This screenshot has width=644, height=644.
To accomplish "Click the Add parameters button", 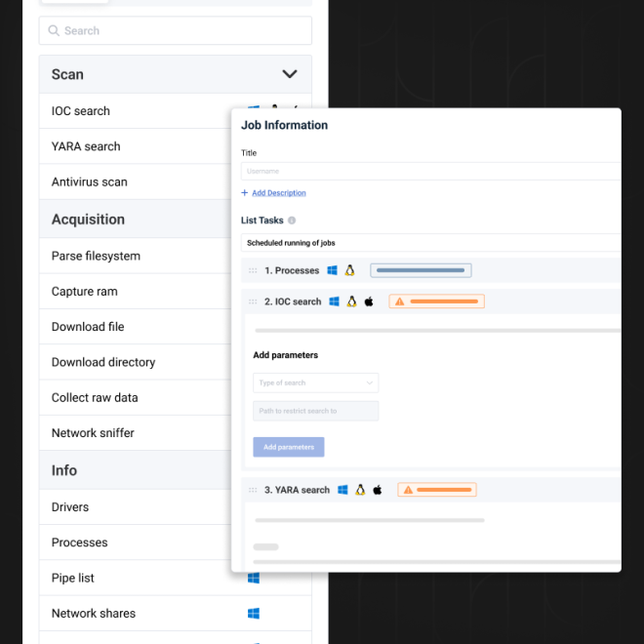I will (288, 447).
